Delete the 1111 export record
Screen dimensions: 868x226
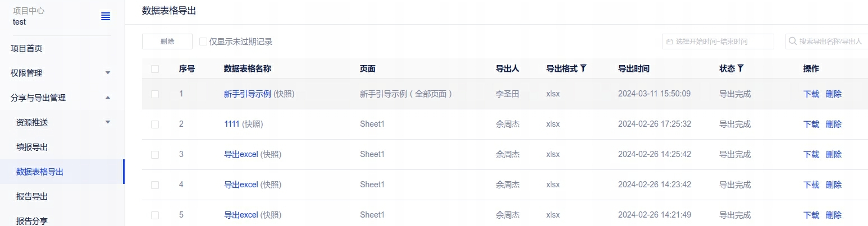[x=834, y=124]
